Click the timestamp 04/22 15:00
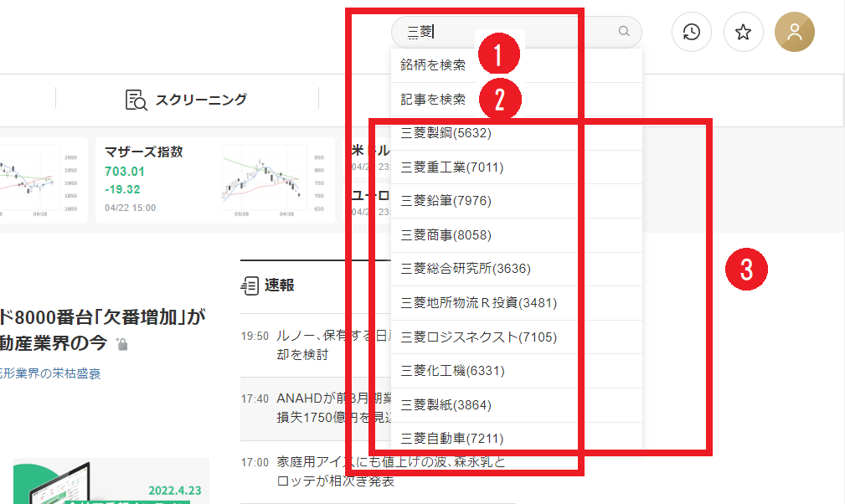This screenshot has width=845, height=504. pos(130,208)
